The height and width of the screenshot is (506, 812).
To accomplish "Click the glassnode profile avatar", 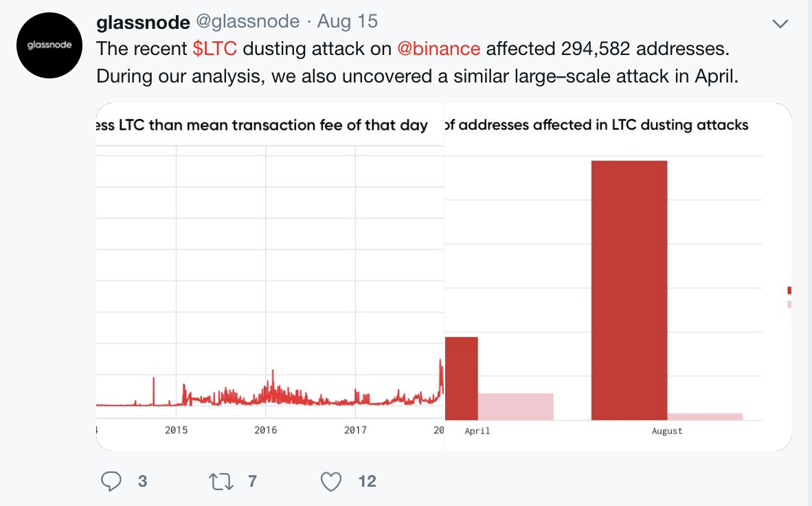I will (49, 45).
